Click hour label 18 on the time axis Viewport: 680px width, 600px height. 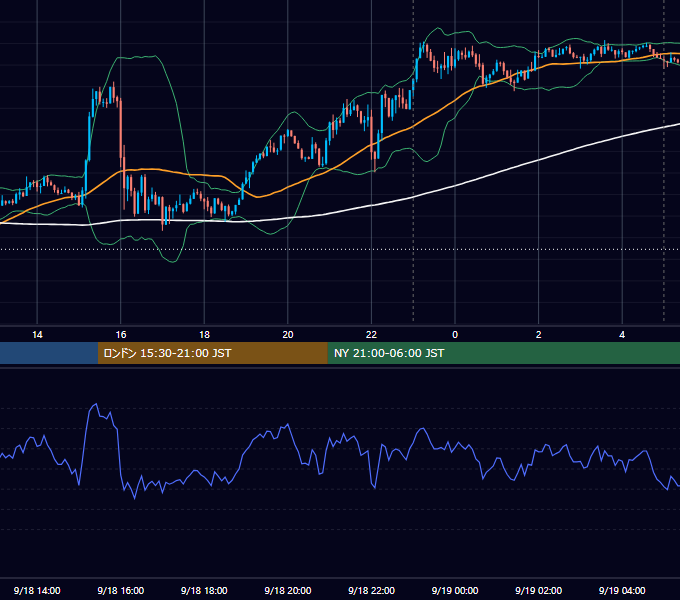point(204,335)
